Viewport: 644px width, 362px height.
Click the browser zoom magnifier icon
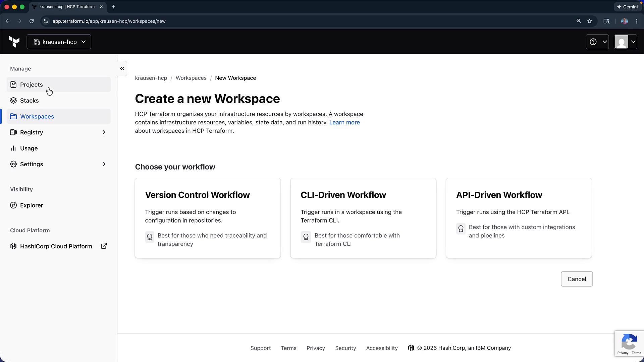click(579, 21)
